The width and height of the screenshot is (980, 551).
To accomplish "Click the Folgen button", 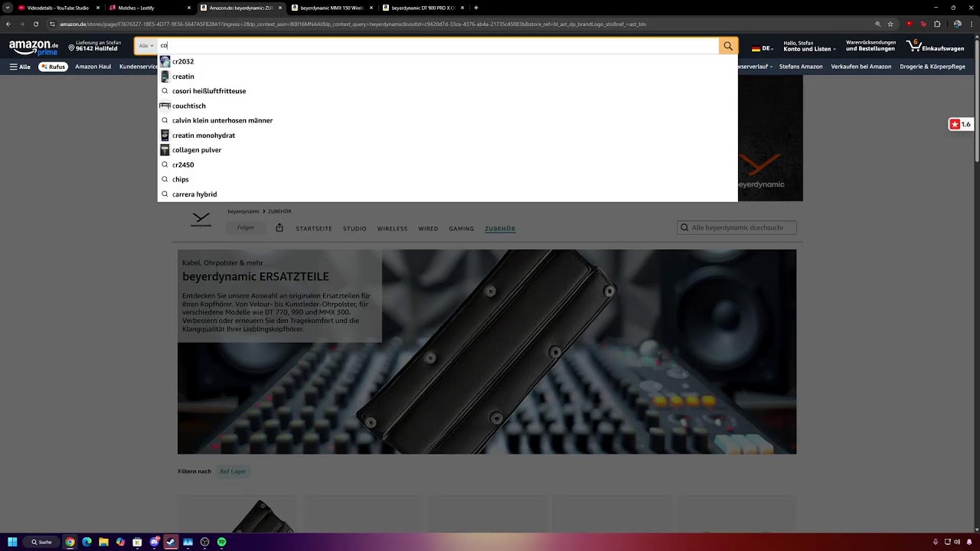I will (x=246, y=227).
